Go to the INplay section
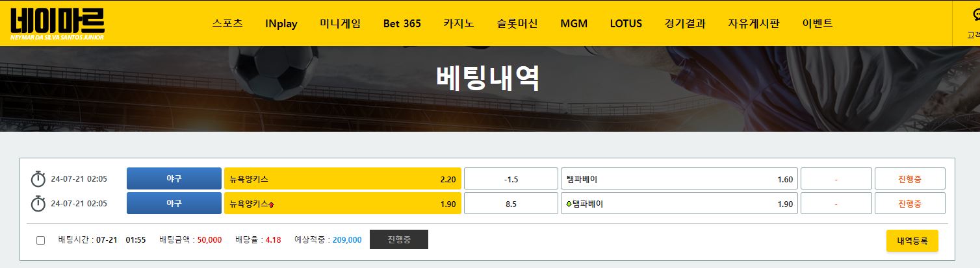980x268 pixels. [x=281, y=23]
